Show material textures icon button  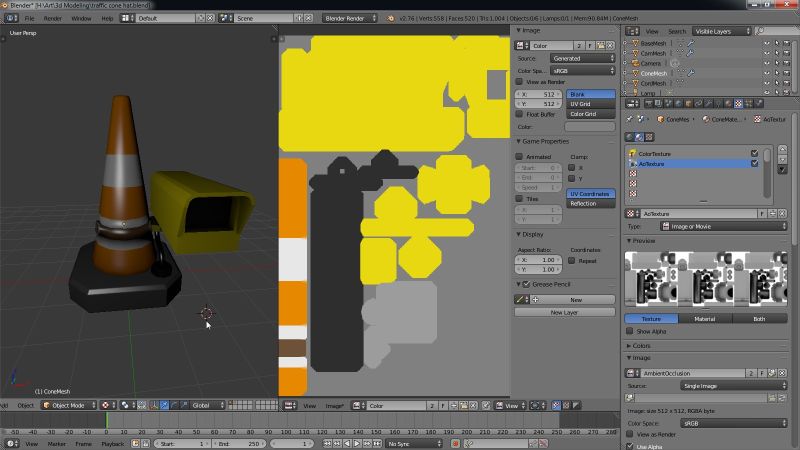click(x=639, y=137)
